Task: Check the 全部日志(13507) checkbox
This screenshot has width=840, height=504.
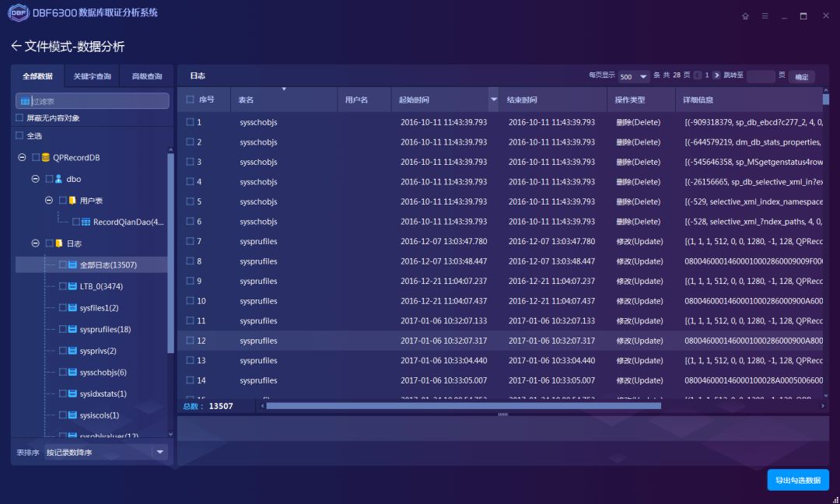Action: [x=63, y=264]
